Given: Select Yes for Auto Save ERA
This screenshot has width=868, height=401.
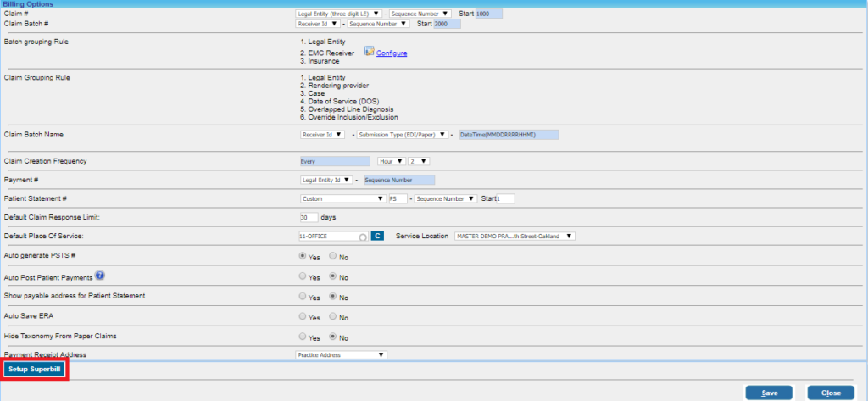Looking at the screenshot, I should (303, 317).
